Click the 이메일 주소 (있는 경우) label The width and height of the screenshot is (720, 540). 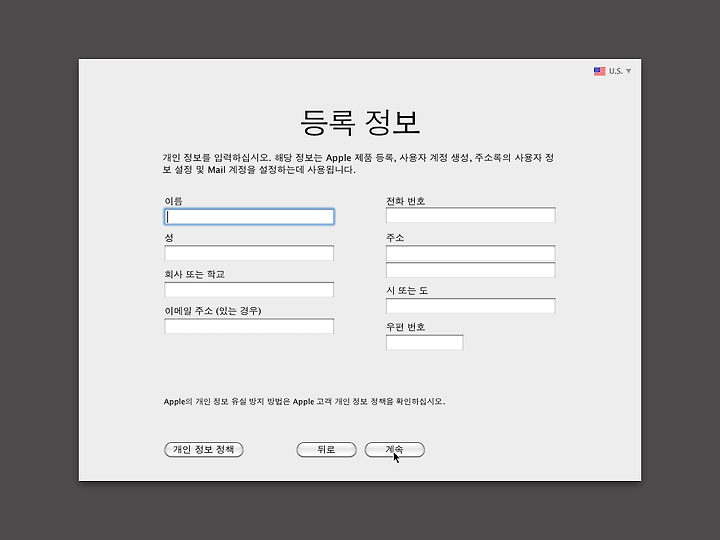pos(213,311)
